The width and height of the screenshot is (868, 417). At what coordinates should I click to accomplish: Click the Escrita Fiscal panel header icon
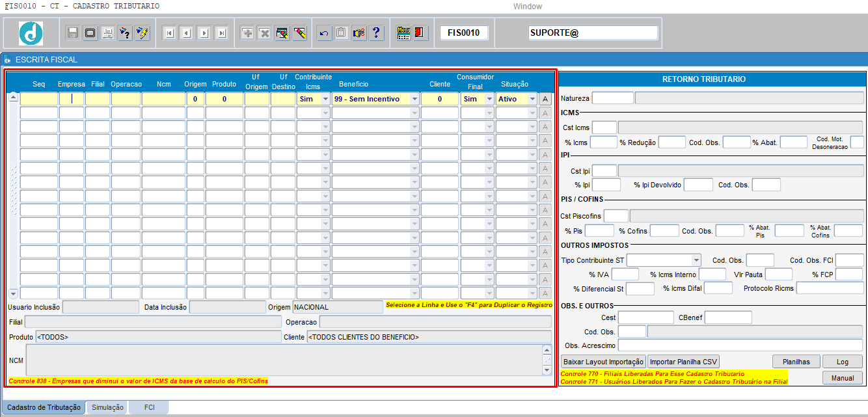pyautogui.click(x=7, y=60)
